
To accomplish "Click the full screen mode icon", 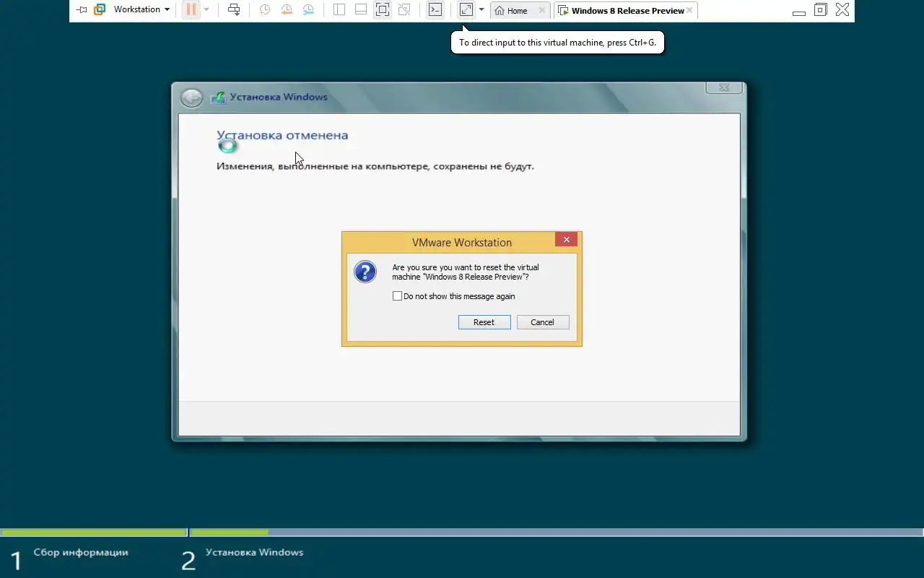I will tap(383, 10).
